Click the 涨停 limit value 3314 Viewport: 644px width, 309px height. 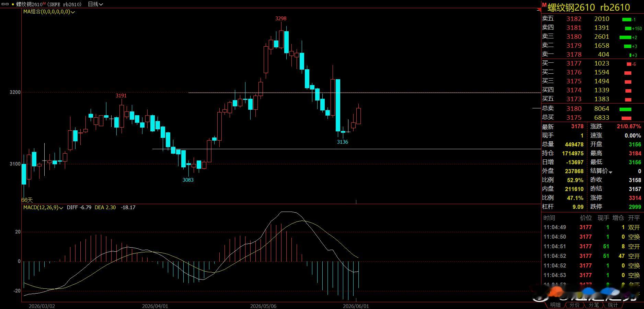click(x=635, y=198)
